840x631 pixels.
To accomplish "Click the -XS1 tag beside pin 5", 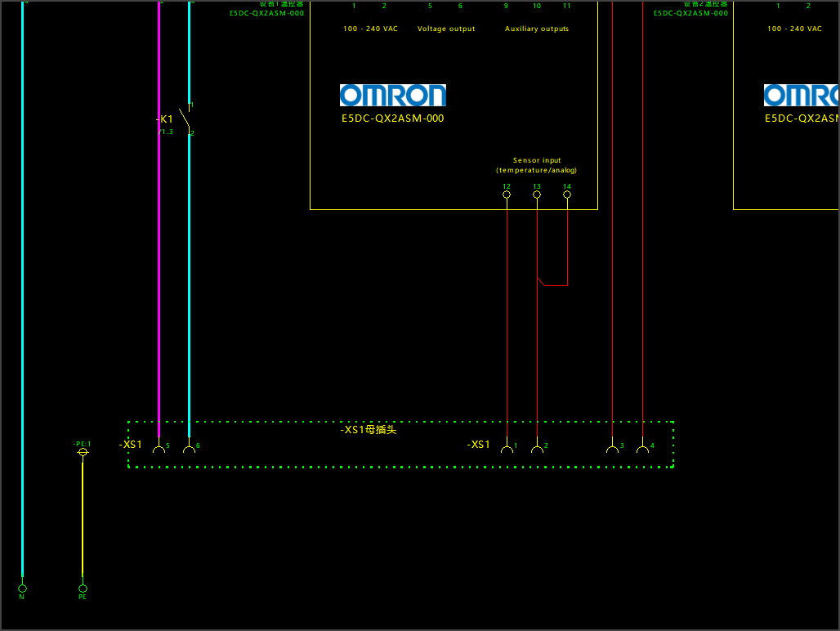I will 130,445.
